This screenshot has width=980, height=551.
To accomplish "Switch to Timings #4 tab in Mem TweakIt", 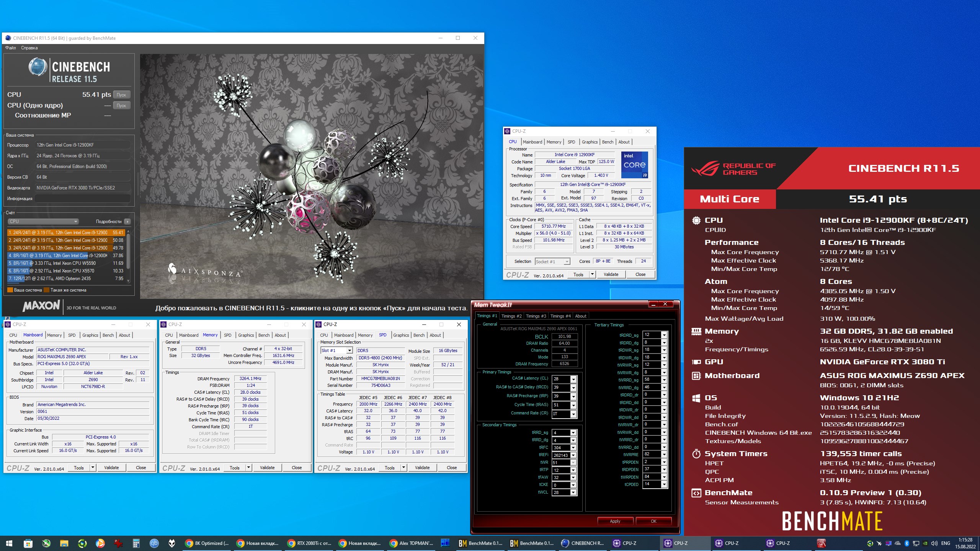I will tap(560, 316).
